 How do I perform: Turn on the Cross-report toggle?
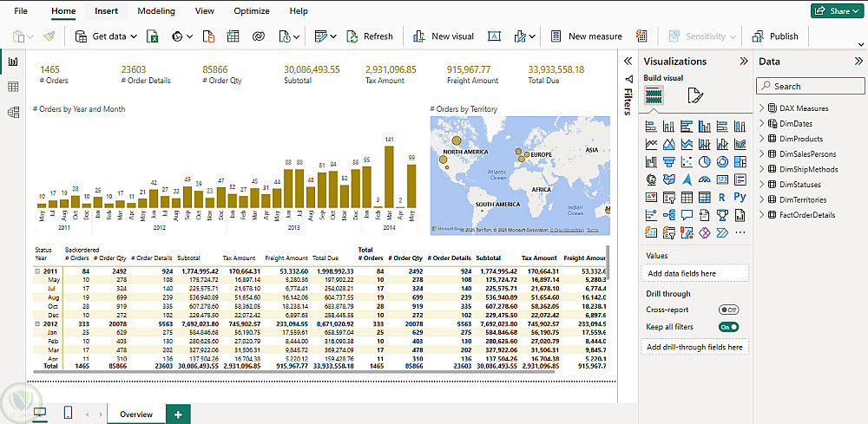[728, 310]
